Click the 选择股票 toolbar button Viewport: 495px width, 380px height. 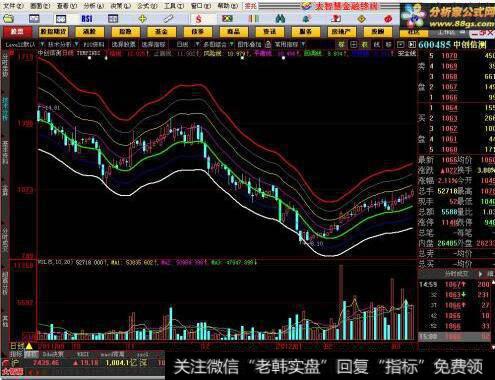[123, 44]
